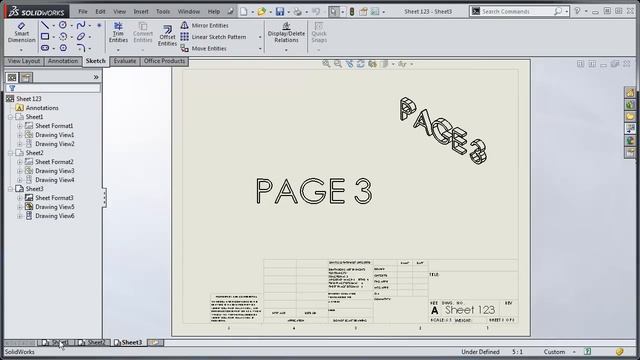
Task: Click the Offset Entities tool
Action: (x=167, y=36)
